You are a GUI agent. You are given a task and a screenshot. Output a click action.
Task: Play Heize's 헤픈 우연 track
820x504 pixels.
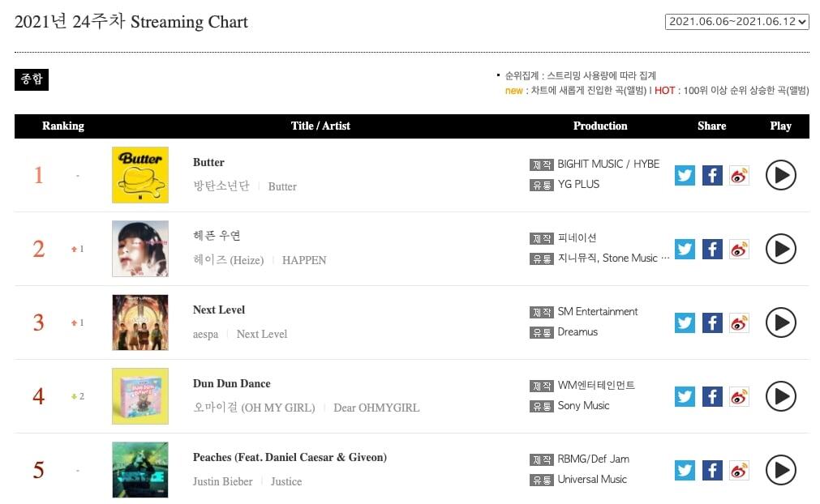click(x=780, y=249)
